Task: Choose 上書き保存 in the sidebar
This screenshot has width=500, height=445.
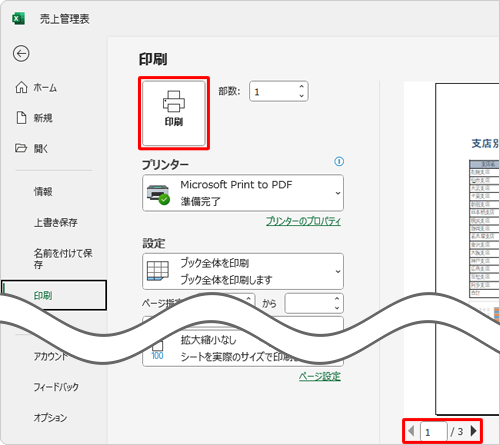Action: point(55,222)
